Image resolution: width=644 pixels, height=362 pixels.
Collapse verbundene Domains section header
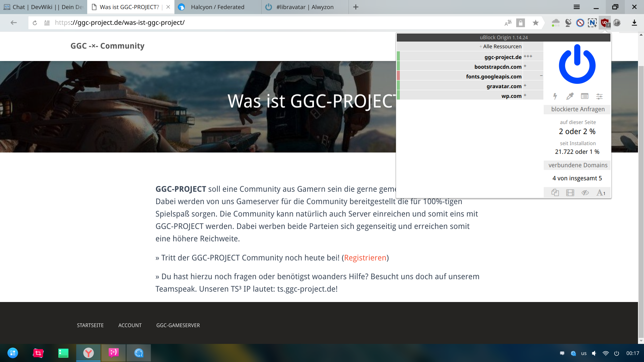578,165
